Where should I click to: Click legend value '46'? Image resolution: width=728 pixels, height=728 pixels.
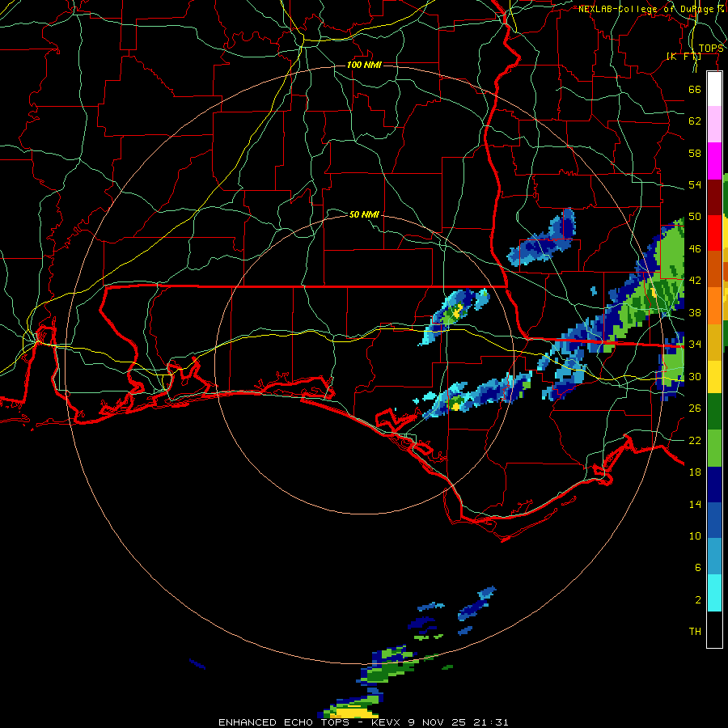click(x=695, y=249)
